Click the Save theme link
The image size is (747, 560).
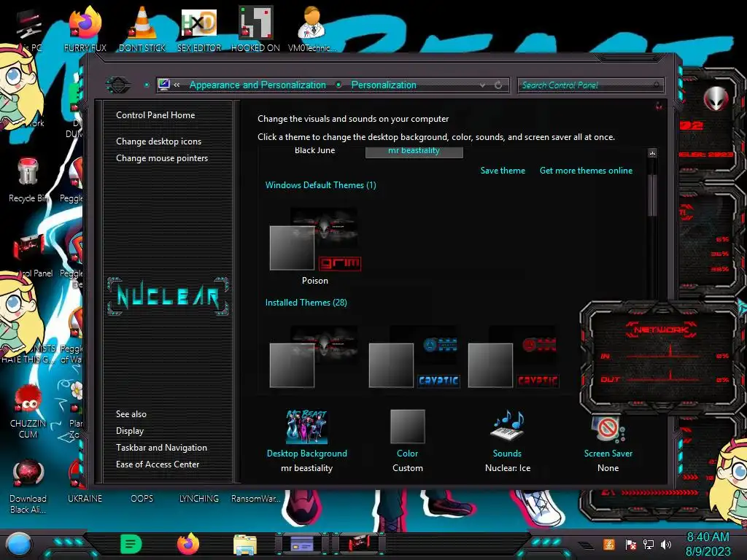tap(503, 171)
